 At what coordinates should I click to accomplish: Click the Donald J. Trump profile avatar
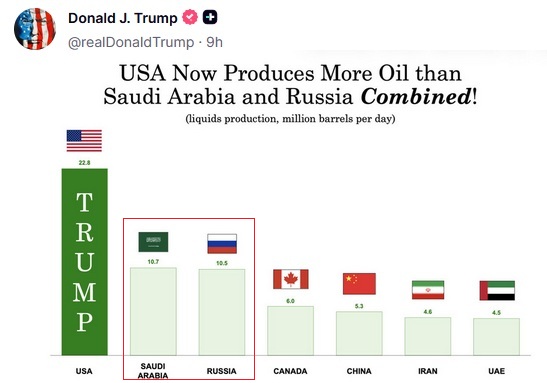tap(35, 29)
